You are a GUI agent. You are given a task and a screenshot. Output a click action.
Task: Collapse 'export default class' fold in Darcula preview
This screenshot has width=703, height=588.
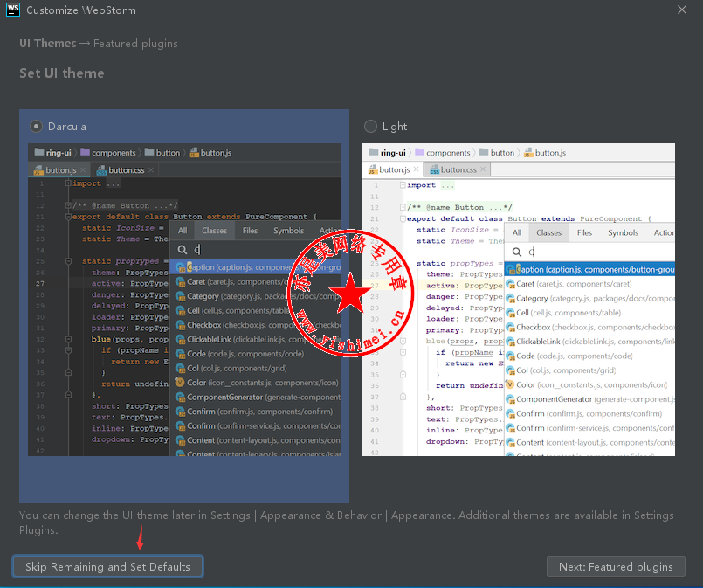69,217
